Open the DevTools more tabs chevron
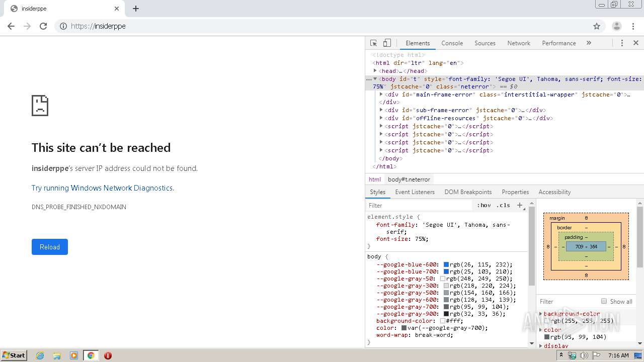Viewport: 644px width, 362px height. pyautogui.click(x=589, y=43)
